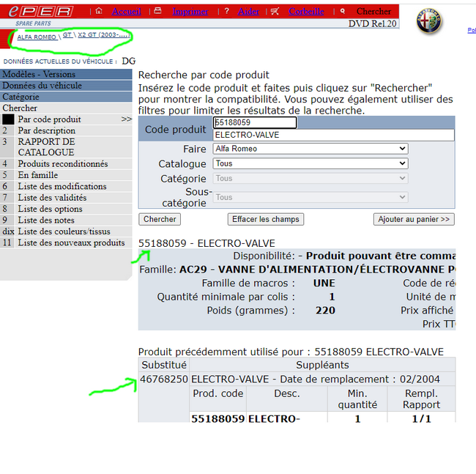Follow the X2 GT (2003-...) breadcrumb link
The width and height of the screenshot is (476, 474).
click(x=103, y=35)
